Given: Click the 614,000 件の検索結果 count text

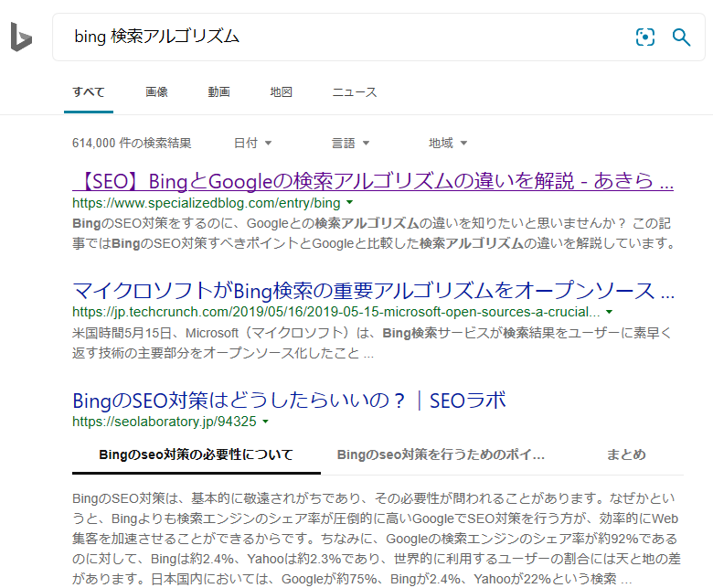Looking at the screenshot, I should click(132, 144).
